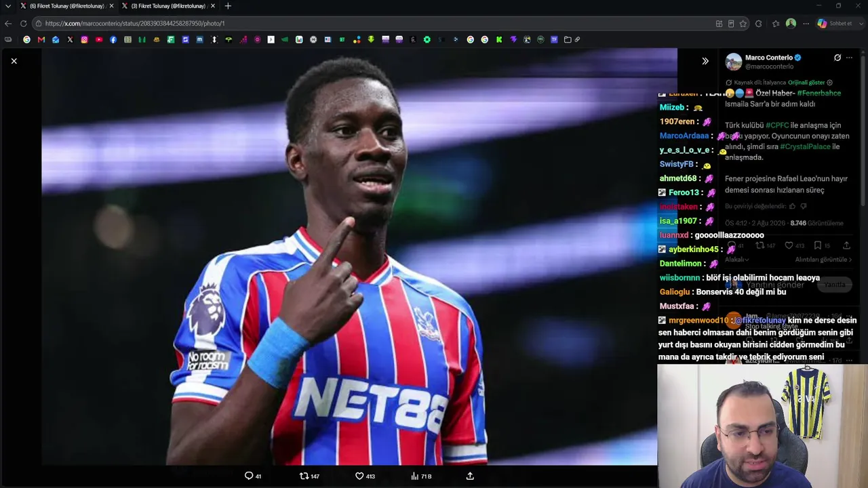Share the post from the side panel

click(x=846, y=245)
